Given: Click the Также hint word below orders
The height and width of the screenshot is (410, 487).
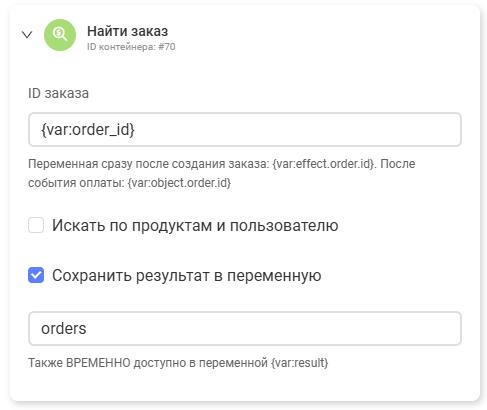Looking at the screenshot, I should (46, 363).
